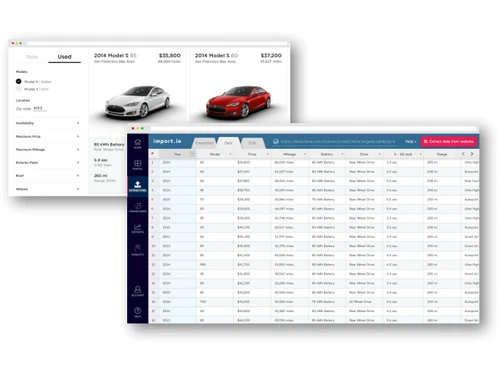Open Mileage column dropdown arrow

pyautogui.click(x=305, y=154)
